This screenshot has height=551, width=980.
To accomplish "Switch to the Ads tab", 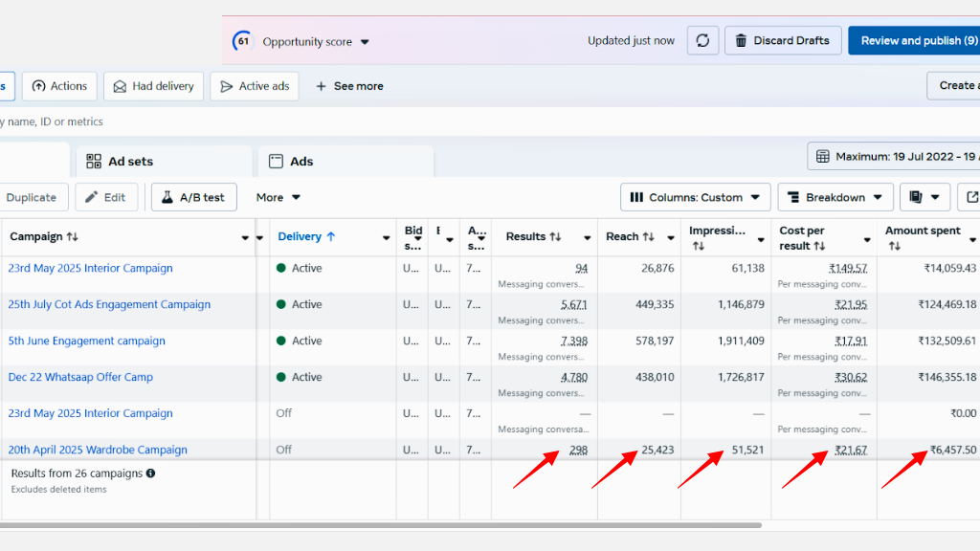I will coord(345,161).
